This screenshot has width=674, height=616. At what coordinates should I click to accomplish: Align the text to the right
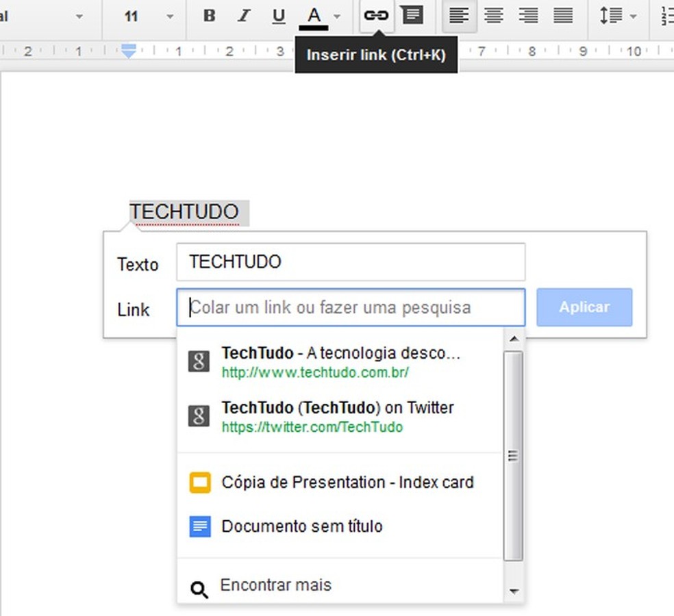click(528, 16)
